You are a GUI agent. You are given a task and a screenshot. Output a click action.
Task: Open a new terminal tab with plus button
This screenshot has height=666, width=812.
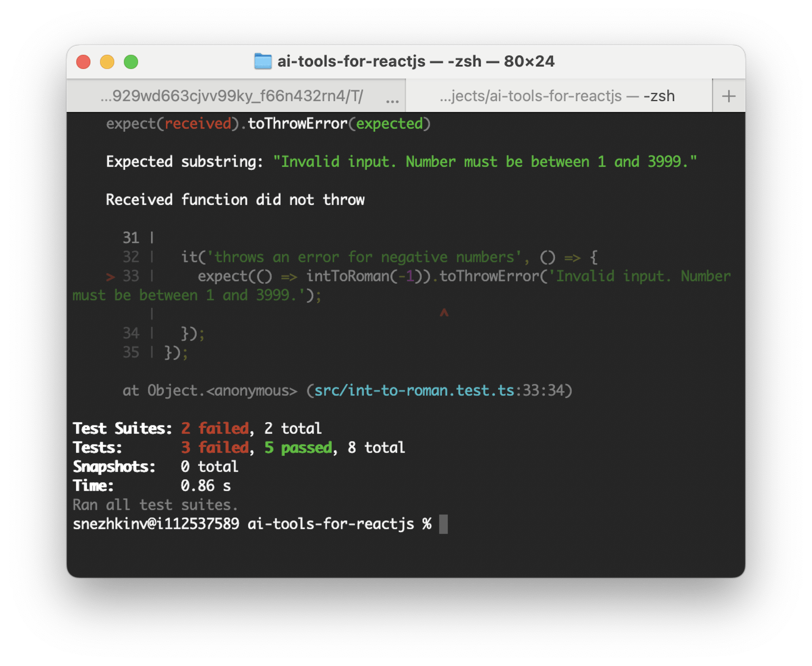pyautogui.click(x=728, y=96)
